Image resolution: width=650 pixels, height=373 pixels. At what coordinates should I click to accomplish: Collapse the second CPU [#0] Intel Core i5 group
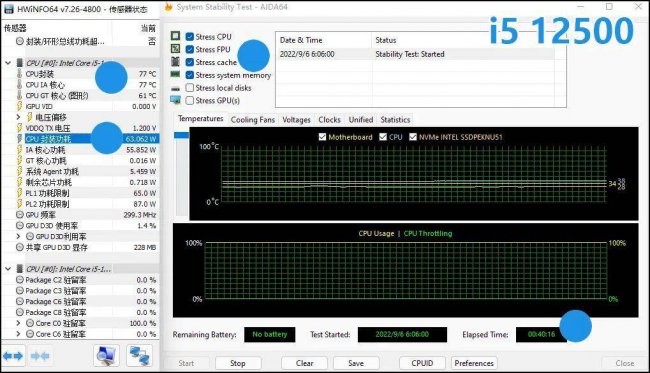coord(8,269)
